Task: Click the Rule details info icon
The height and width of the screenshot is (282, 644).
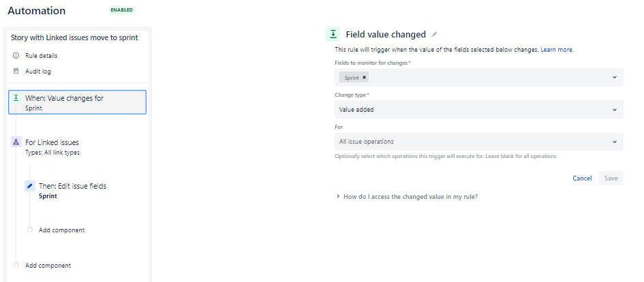Action: (16, 55)
